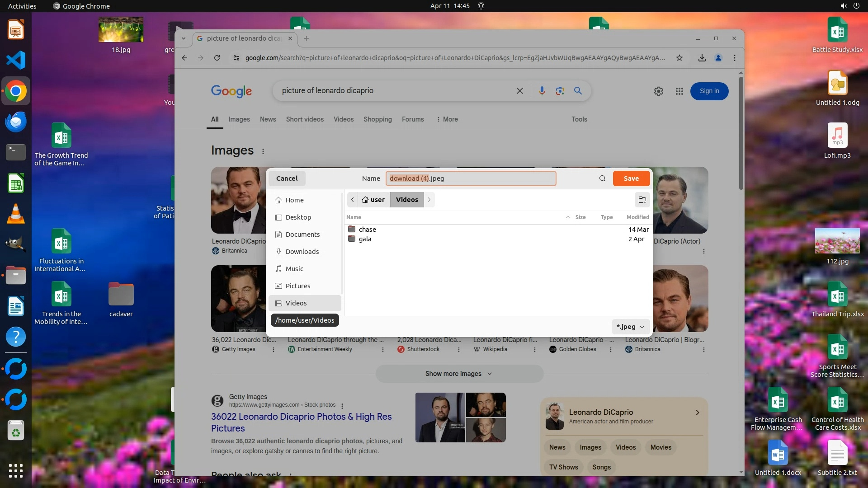Click the user breadcrumb in path bar
Viewport: 868px width, 488px height.
click(373, 200)
